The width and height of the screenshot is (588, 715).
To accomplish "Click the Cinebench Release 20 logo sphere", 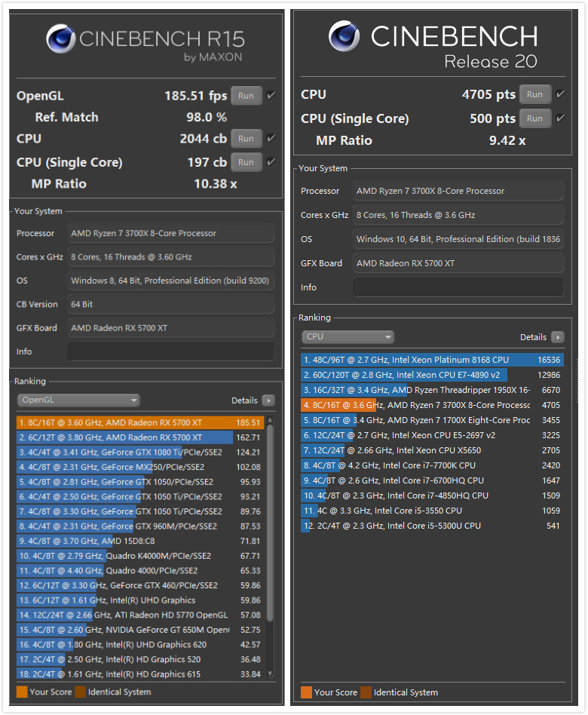I will 344,36.
